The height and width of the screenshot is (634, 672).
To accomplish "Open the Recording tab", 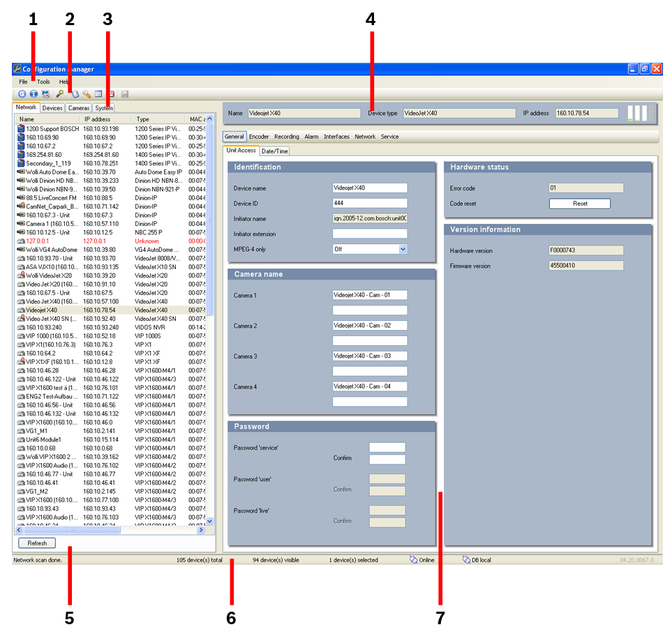I will 287,137.
